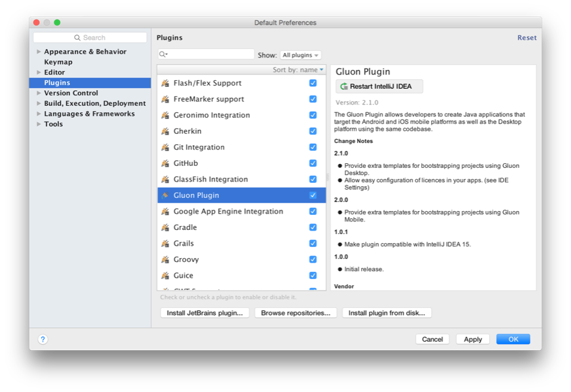Expand Languages & Frameworks arrow
Image resolution: width=571 pixels, height=392 pixels.
click(x=39, y=114)
